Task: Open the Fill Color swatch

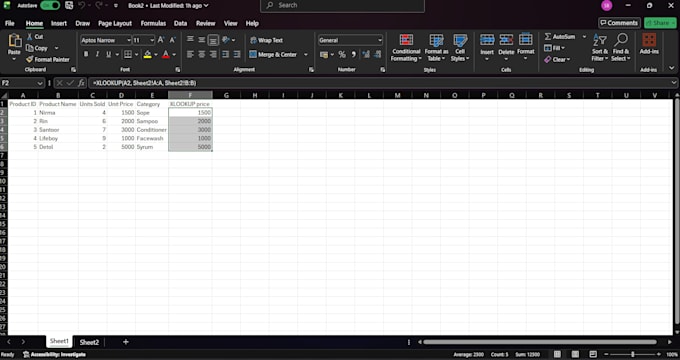Action: 147,55
